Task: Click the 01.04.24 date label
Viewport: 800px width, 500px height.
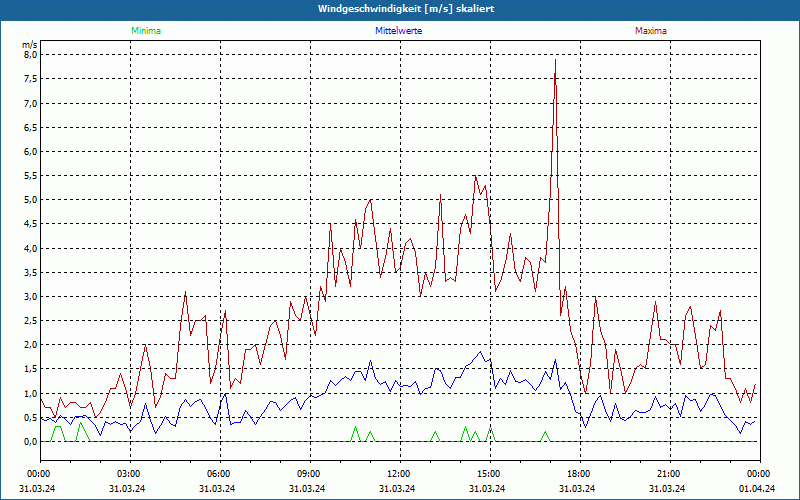Action: [x=757, y=489]
